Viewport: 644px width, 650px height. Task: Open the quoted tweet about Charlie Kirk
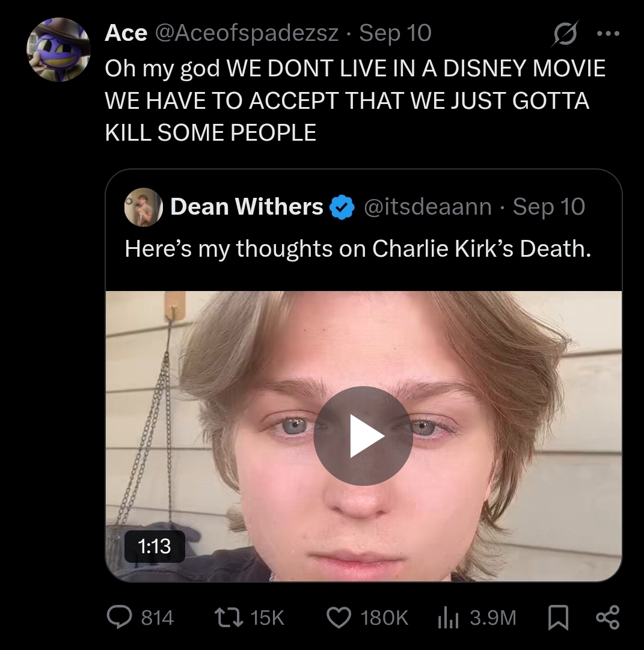[358, 248]
